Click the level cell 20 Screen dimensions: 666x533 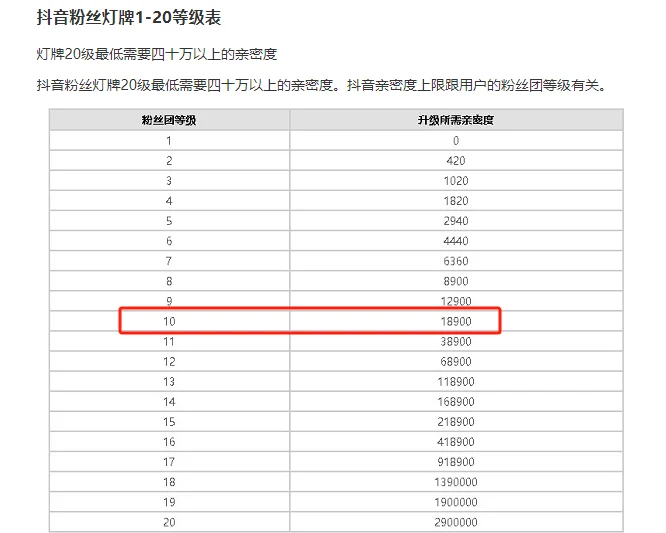point(169,522)
